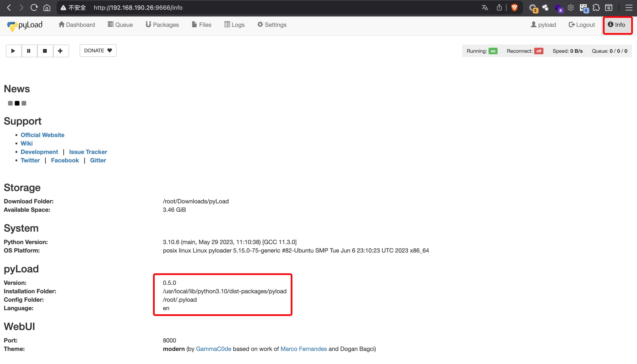637x364 pixels.
Task: Toggle the Reconnect off status badge
Action: 539,51
